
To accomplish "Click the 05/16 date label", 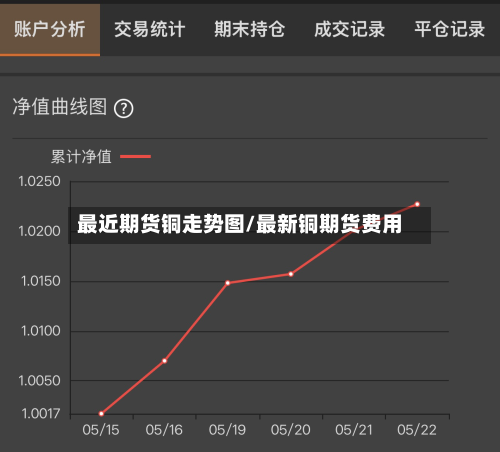I will [164, 430].
